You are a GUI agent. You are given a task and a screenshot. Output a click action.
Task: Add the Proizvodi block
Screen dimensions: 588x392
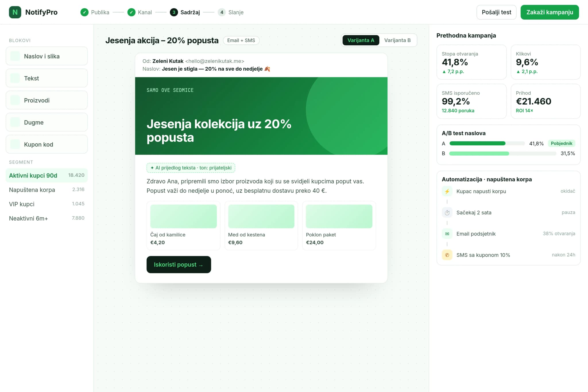pyautogui.click(x=47, y=100)
